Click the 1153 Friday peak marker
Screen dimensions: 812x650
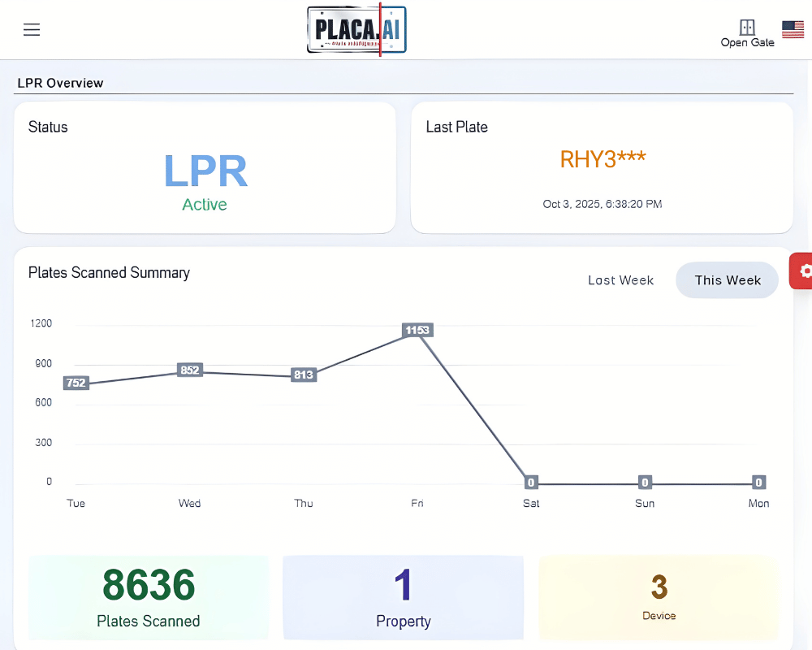coord(417,330)
